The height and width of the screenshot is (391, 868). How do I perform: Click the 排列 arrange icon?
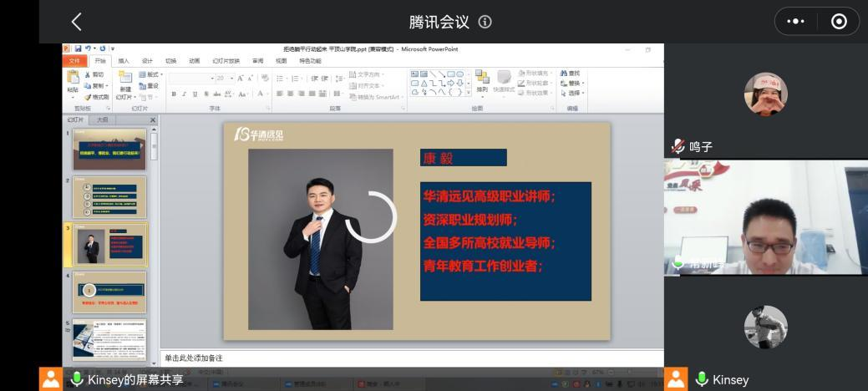coord(482,82)
